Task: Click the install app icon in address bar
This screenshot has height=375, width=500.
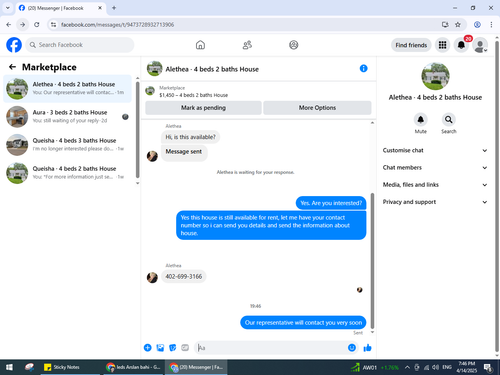Action: click(x=445, y=25)
